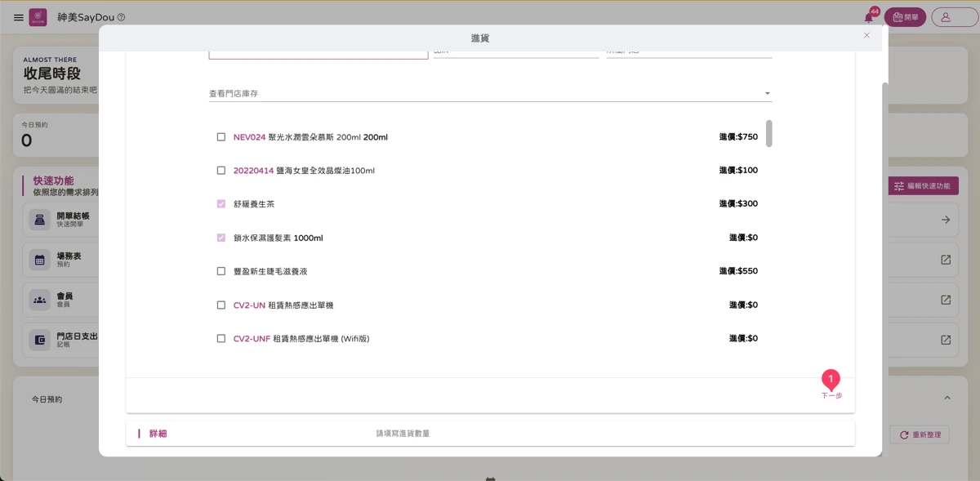Click the 場務表 calendar icon
Image resolution: width=980 pixels, height=481 pixels.
pyautogui.click(x=39, y=260)
